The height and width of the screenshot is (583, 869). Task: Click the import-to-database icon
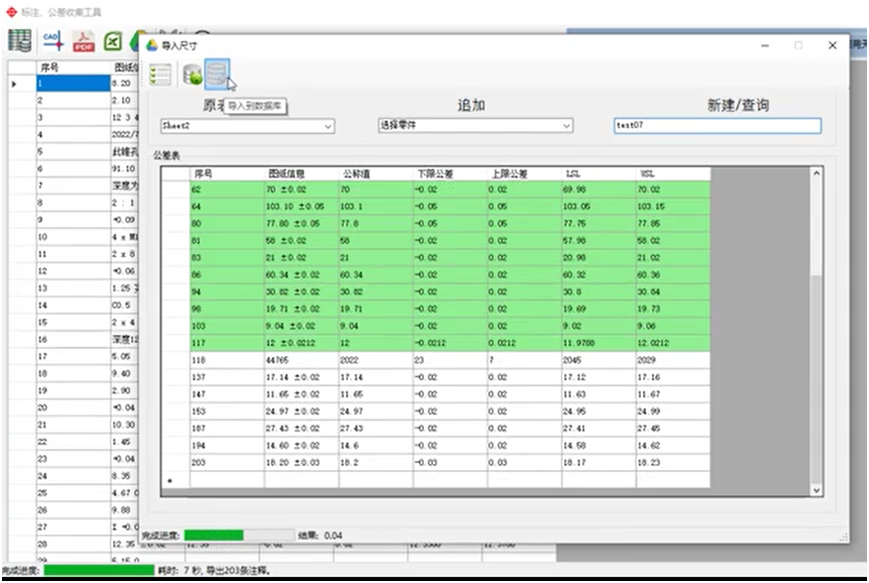click(217, 74)
